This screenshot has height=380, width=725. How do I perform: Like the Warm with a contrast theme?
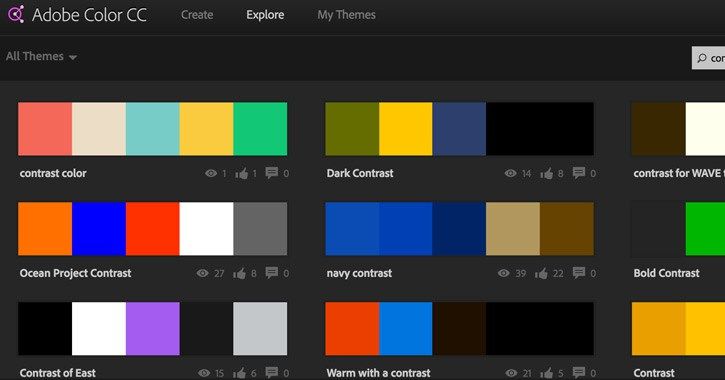click(x=547, y=373)
